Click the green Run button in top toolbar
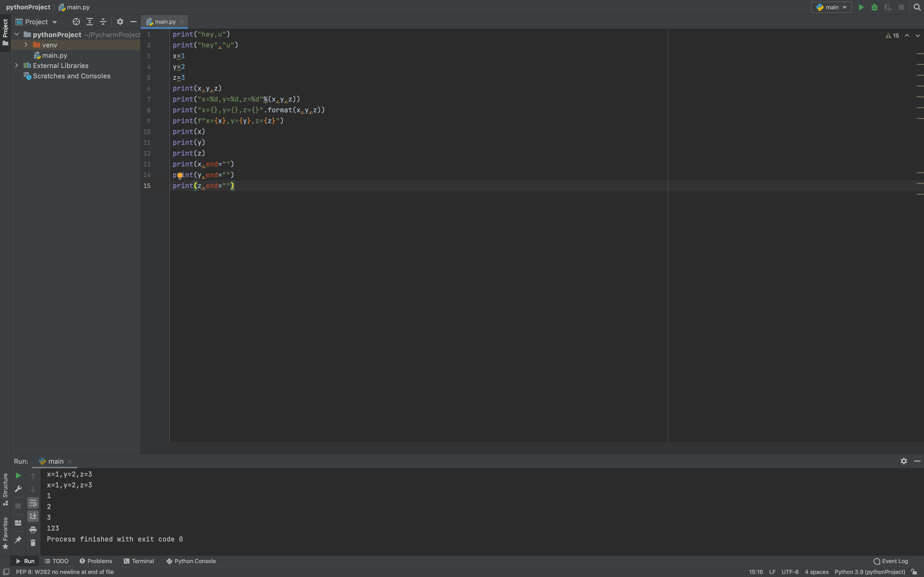The image size is (924, 577). tap(861, 7)
